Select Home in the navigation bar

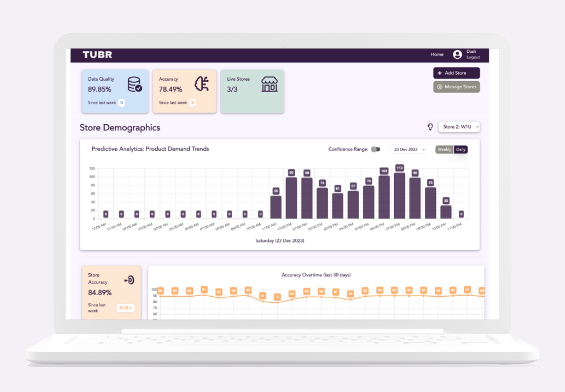pos(437,54)
